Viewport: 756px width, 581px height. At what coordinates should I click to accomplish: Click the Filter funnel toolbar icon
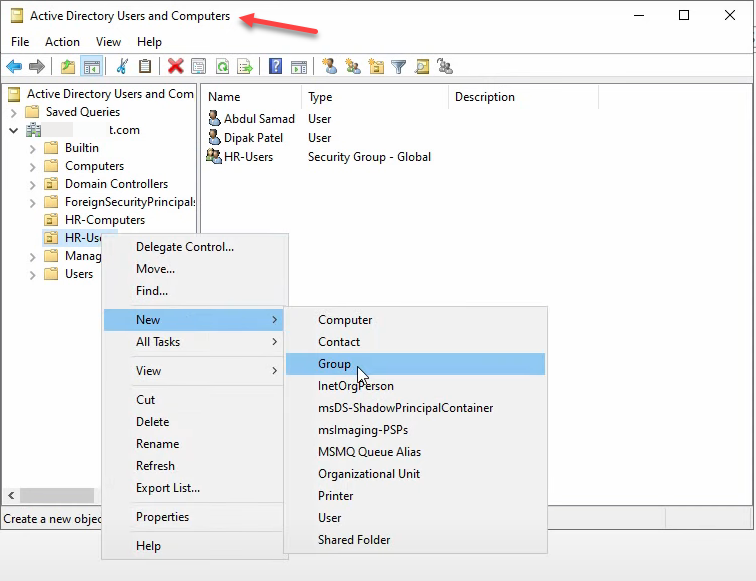[398, 66]
